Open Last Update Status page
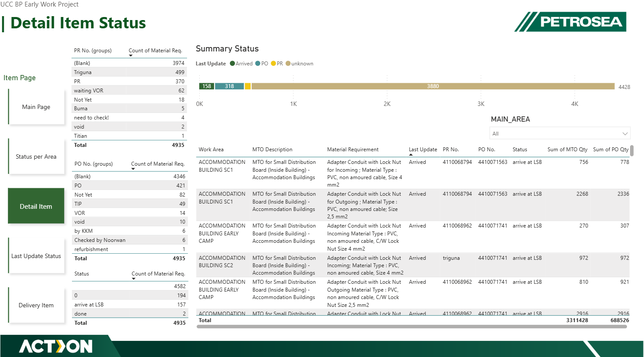 (36, 256)
